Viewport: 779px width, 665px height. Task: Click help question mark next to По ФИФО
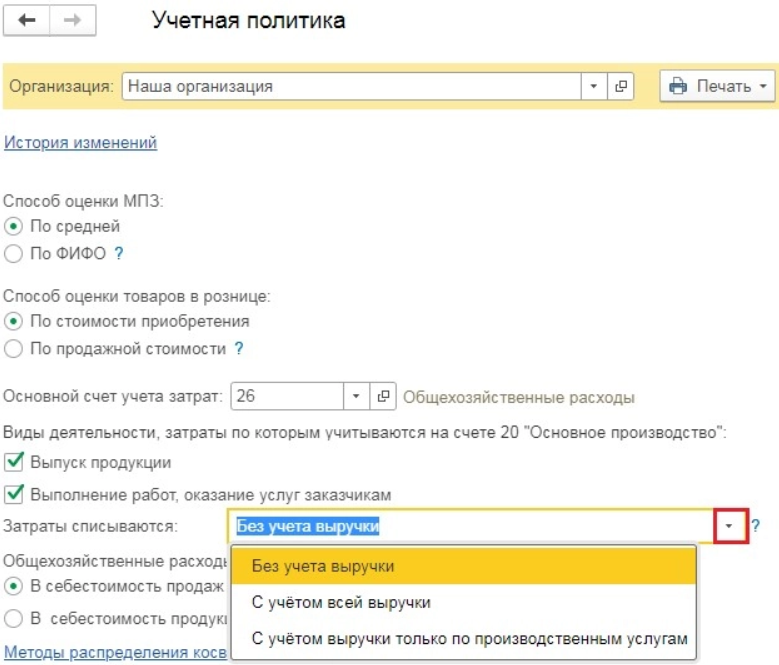pyautogui.click(x=119, y=254)
